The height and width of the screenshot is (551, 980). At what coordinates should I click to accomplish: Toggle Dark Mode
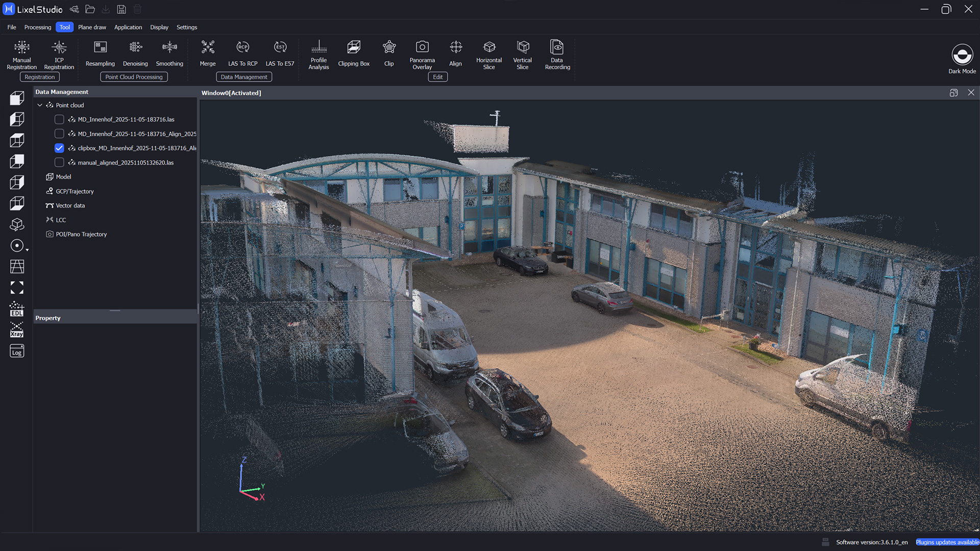(x=962, y=57)
